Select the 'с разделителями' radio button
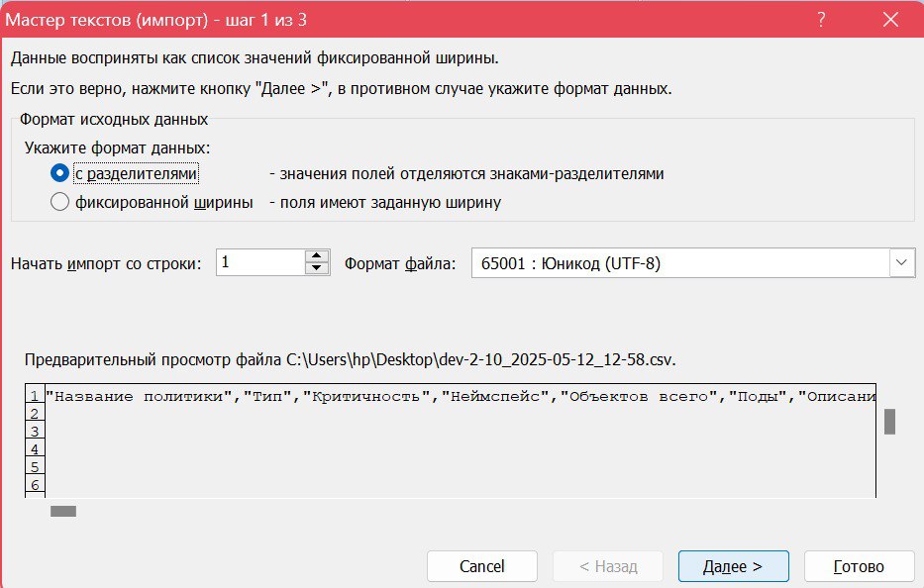This screenshot has width=924, height=588. click(x=59, y=173)
